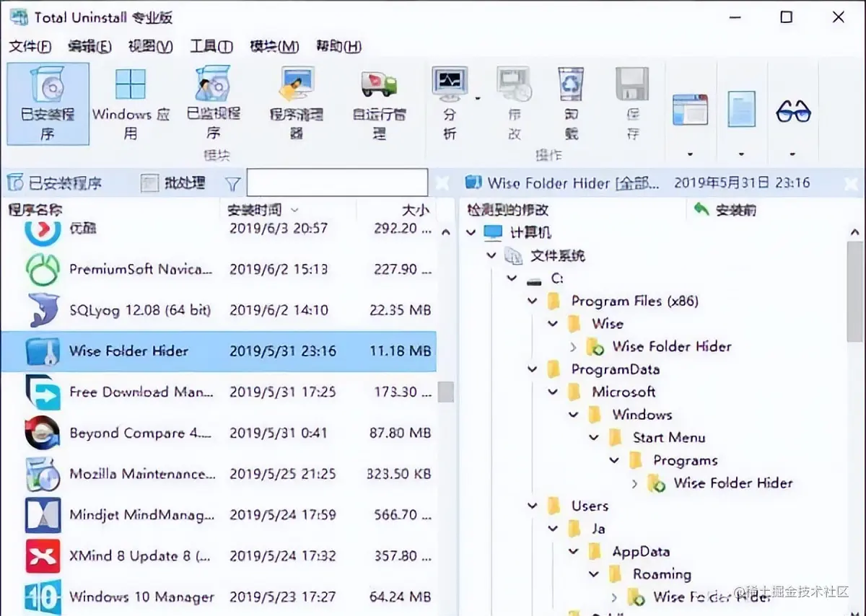
Task: Click the 批处理 batch button
Action: [x=173, y=183]
